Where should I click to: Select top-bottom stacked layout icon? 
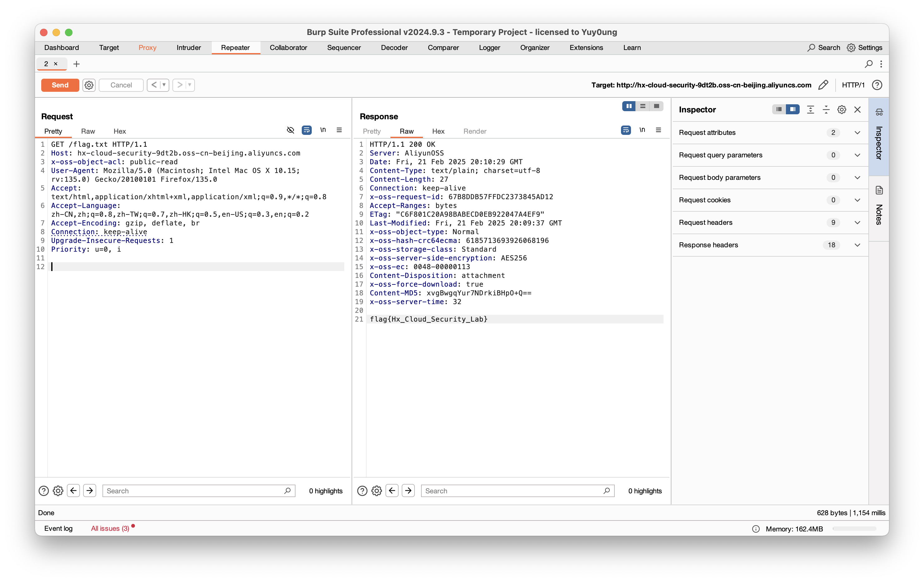pyautogui.click(x=643, y=106)
